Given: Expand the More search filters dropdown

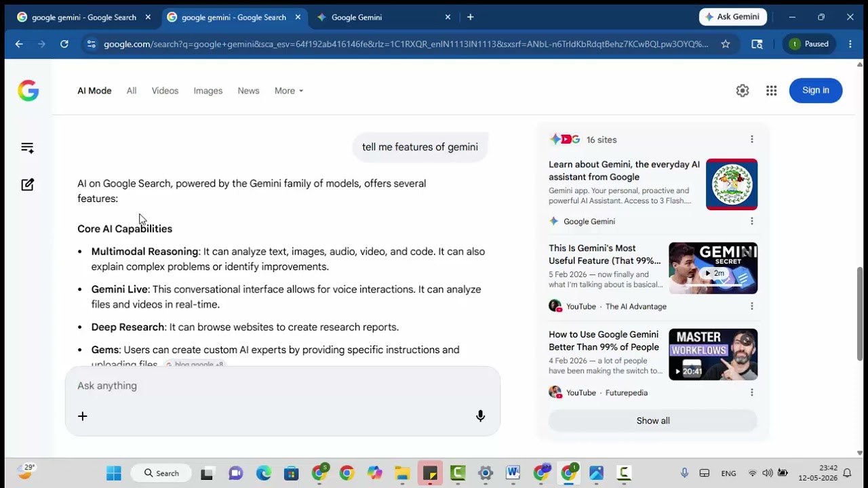Looking at the screenshot, I should (x=289, y=91).
